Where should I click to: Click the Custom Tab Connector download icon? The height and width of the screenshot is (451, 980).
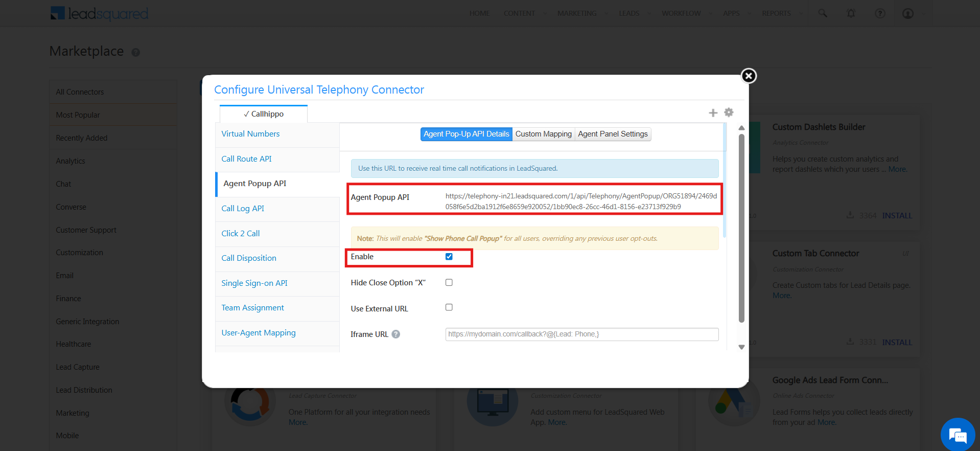(850, 341)
